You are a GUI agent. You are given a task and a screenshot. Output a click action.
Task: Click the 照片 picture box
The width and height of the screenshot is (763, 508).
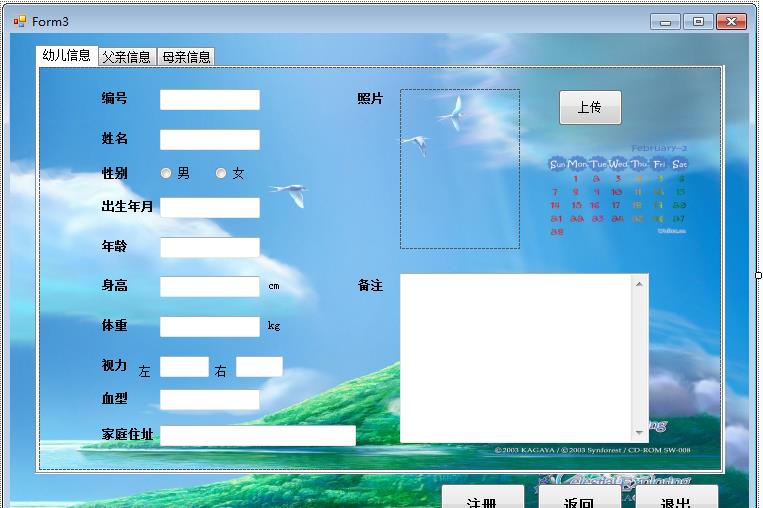(460, 169)
